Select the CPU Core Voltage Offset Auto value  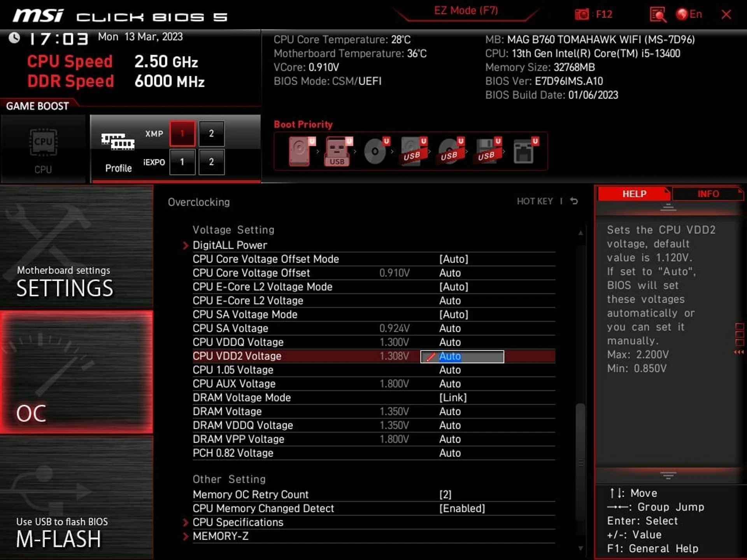450,273
